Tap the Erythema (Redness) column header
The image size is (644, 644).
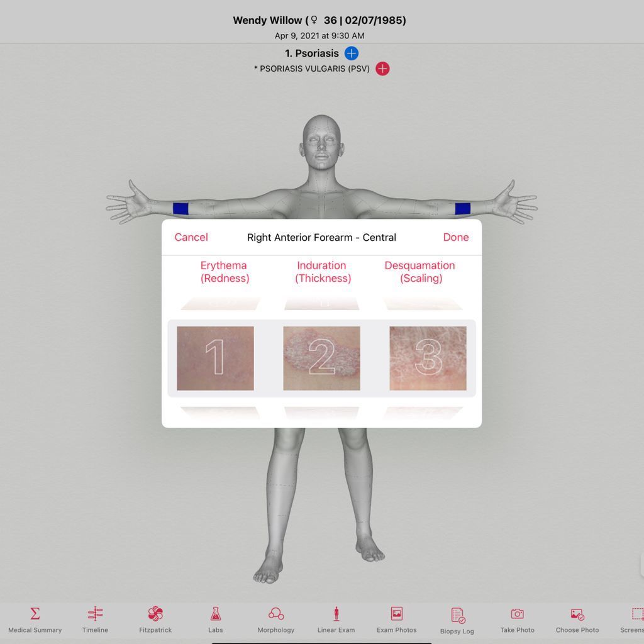tap(225, 272)
